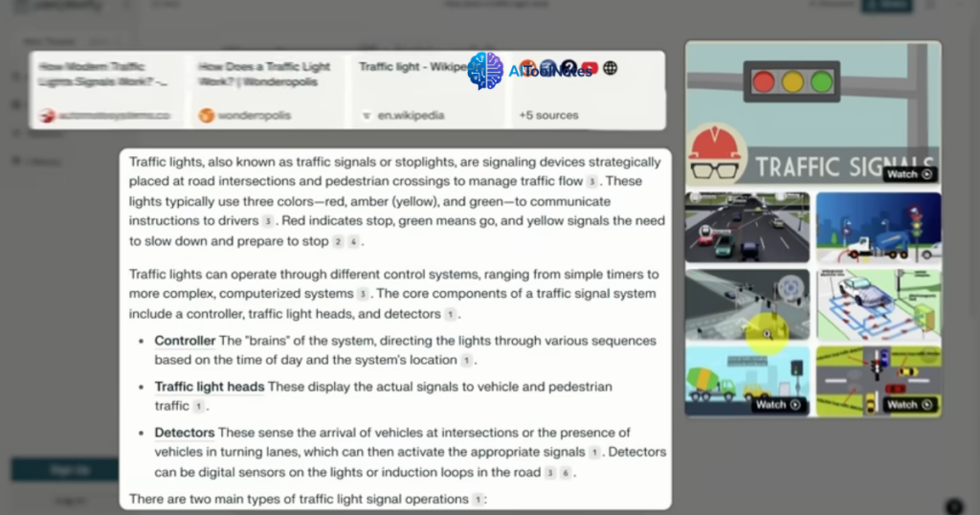This screenshot has height=515, width=980.
Task: Open the night cement truck thumbnail
Action: click(878, 227)
